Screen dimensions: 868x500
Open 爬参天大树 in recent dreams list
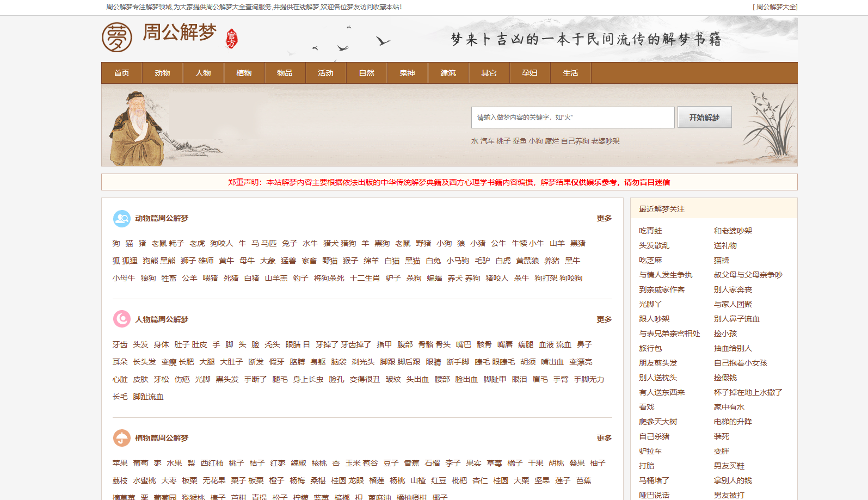coord(658,422)
